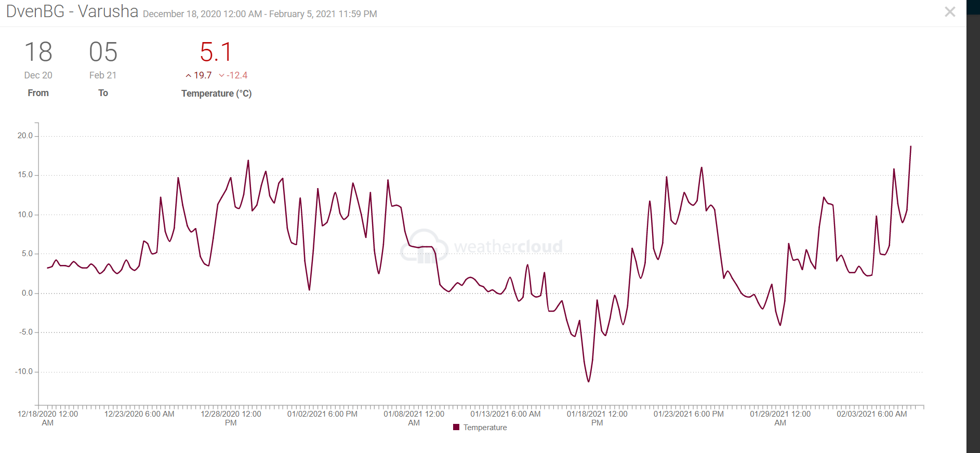Click the up arrow beside maximum 19.7

tap(189, 76)
